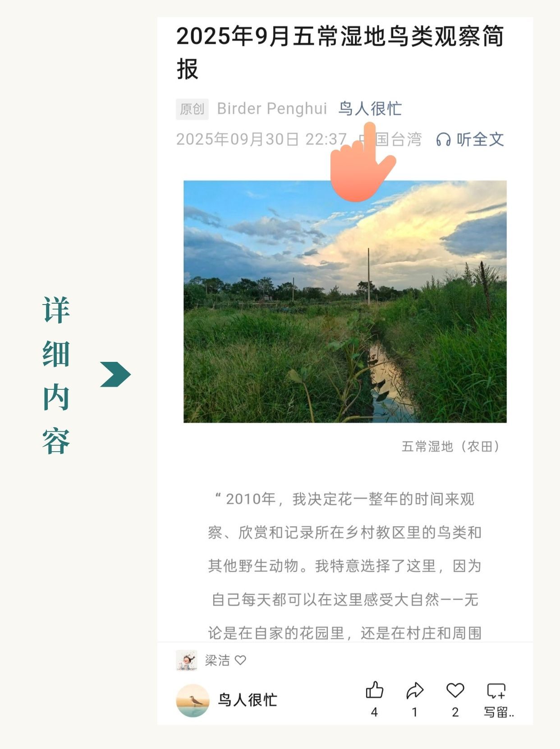Viewport: 560px width, 749px height.
Task: Open the wetland landscape photo
Action: 345,301
